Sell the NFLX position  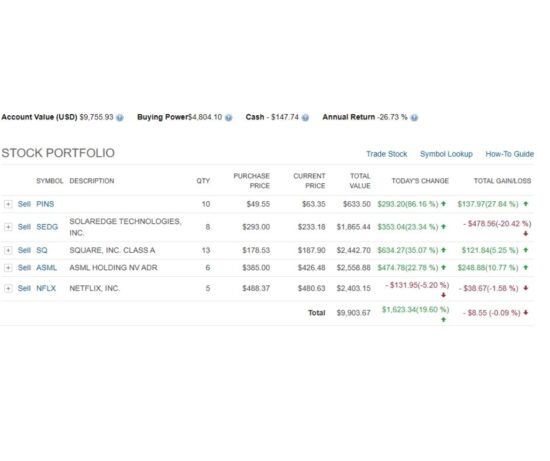[x=24, y=288]
